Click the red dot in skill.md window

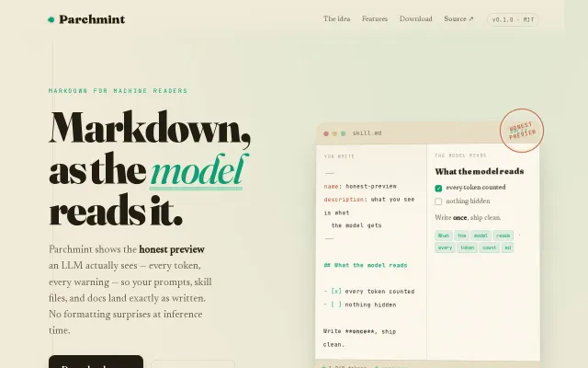pos(326,133)
